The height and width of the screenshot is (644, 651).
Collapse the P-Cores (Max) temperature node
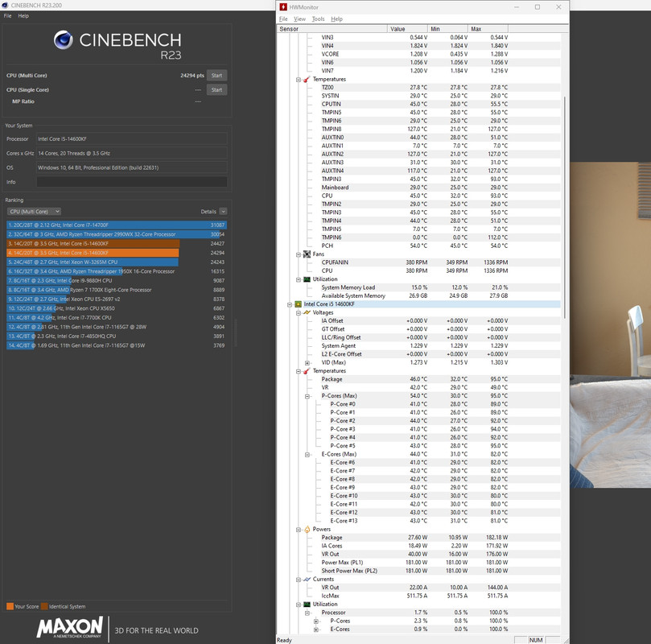tap(307, 397)
